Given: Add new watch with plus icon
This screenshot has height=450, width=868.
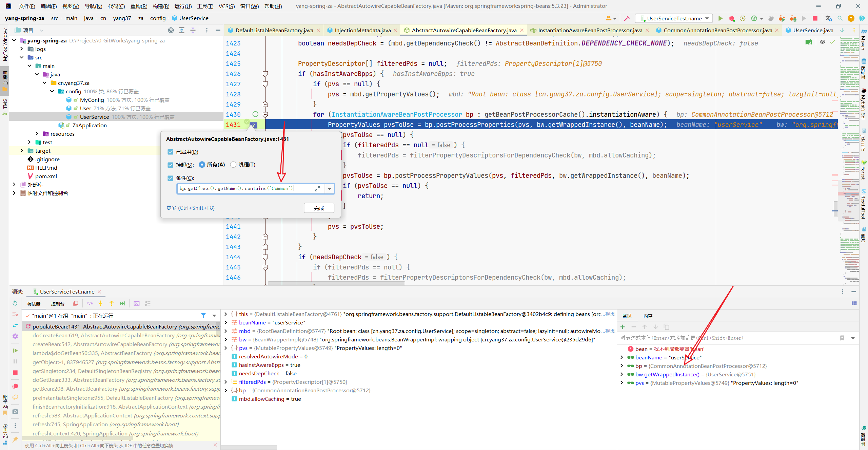Looking at the screenshot, I should coord(623,327).
